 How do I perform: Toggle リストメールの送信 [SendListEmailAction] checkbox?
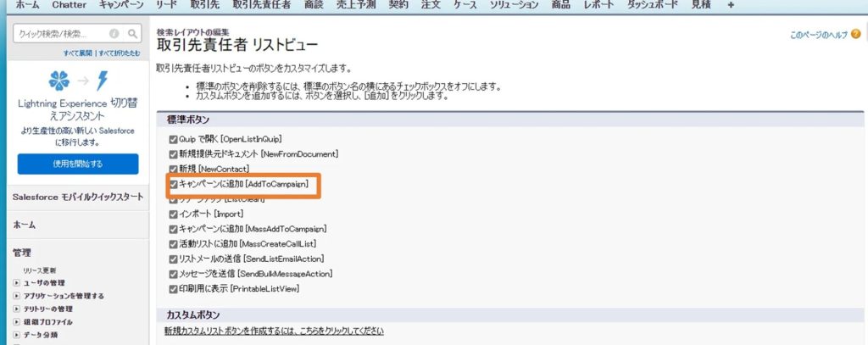(x=173, y=259)
